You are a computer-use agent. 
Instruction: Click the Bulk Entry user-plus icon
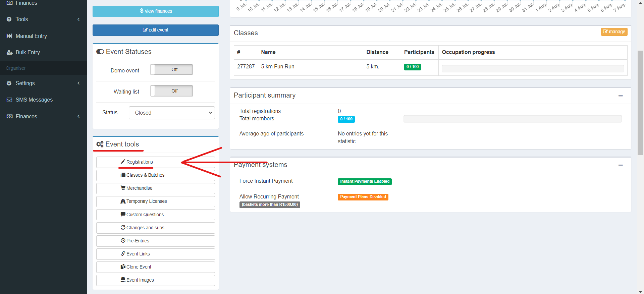point(10,52)
